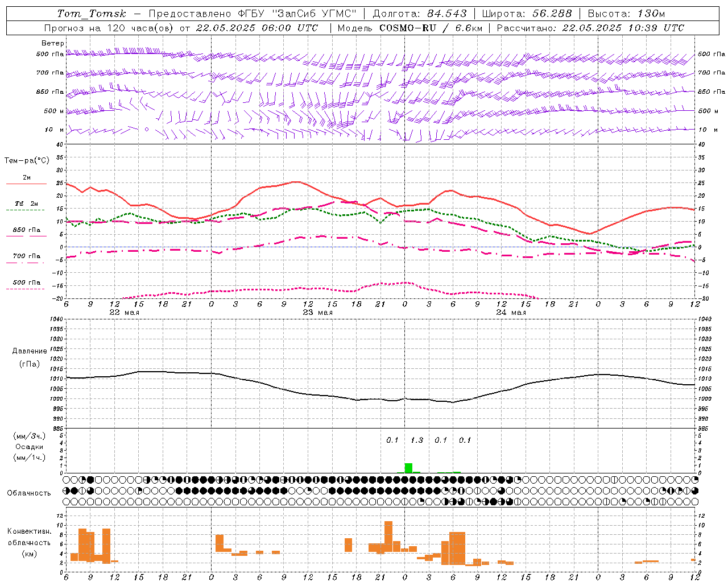Select the 'Долгота: 84.543' longitude value

click(x=419, y=14)
